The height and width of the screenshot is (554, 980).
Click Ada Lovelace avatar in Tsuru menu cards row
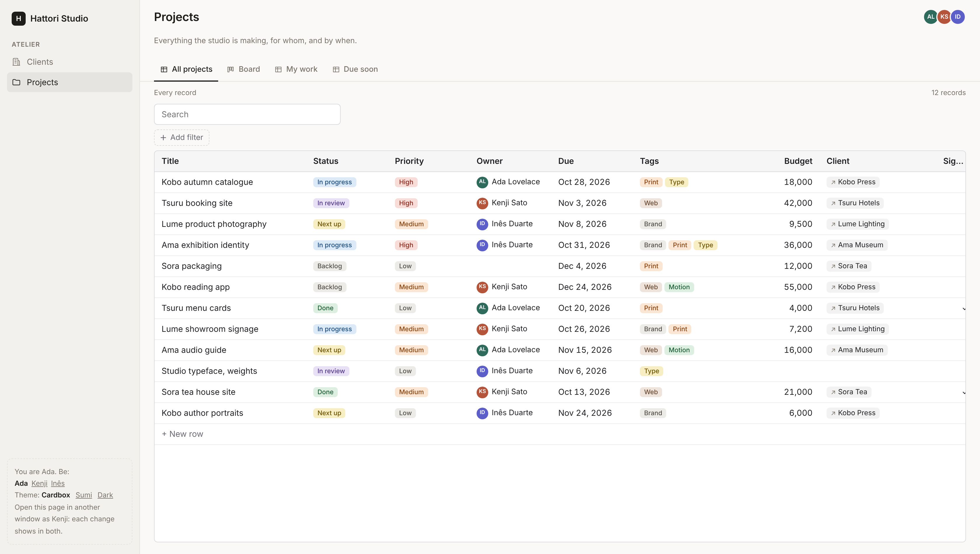482,308
